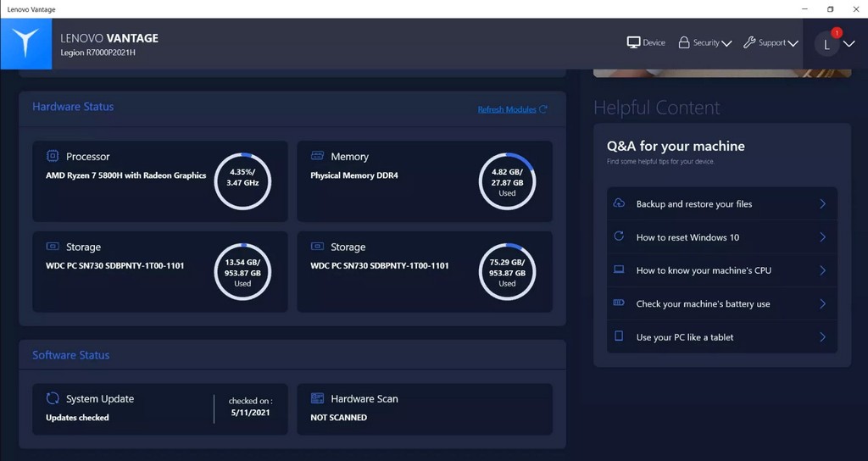Click the 5/11/2021 checked-on date
Image resolution: width=868 pixels, height=461 pixels.
250,413
